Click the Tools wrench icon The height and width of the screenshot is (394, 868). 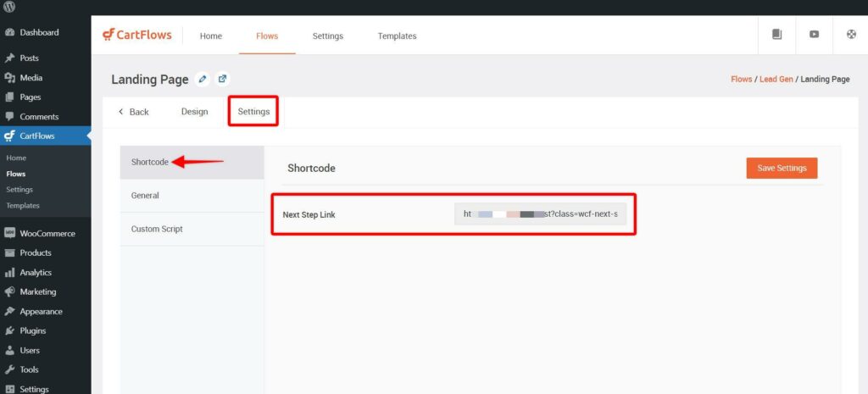tap(9, 369)
